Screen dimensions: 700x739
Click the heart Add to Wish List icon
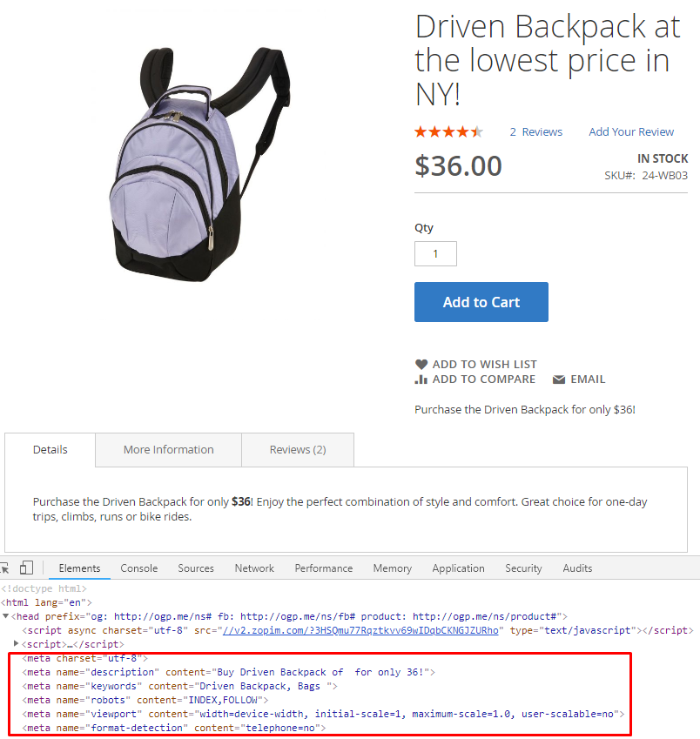point(421,365)
